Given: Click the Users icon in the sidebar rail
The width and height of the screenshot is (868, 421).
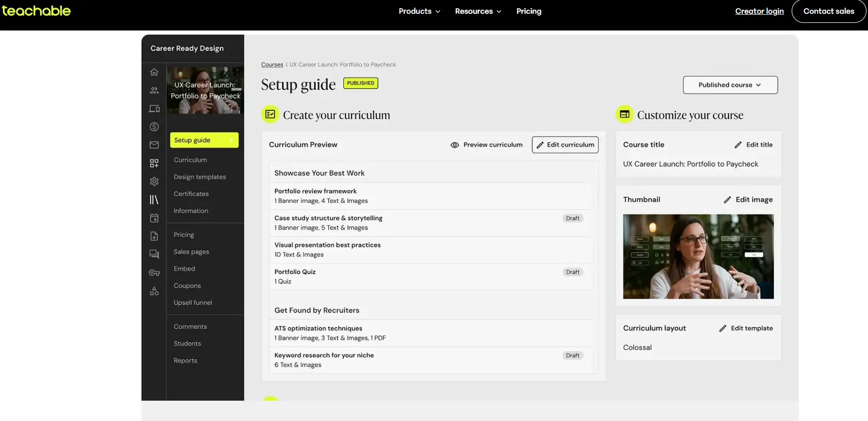Looking at the screenshot, I should [x=154, y=91].
